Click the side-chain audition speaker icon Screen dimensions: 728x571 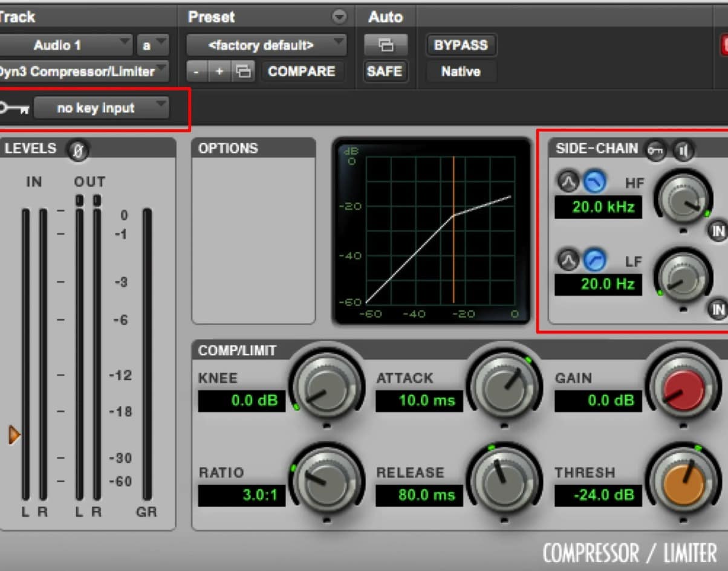683,151
